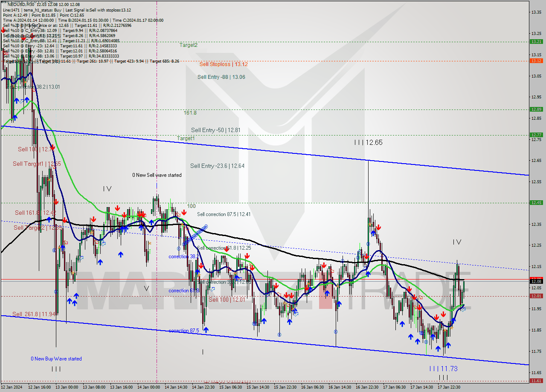Click the 'Target2' level label
Image resolution: width=546 pixels, height=392 pixels.
[189, 45]
